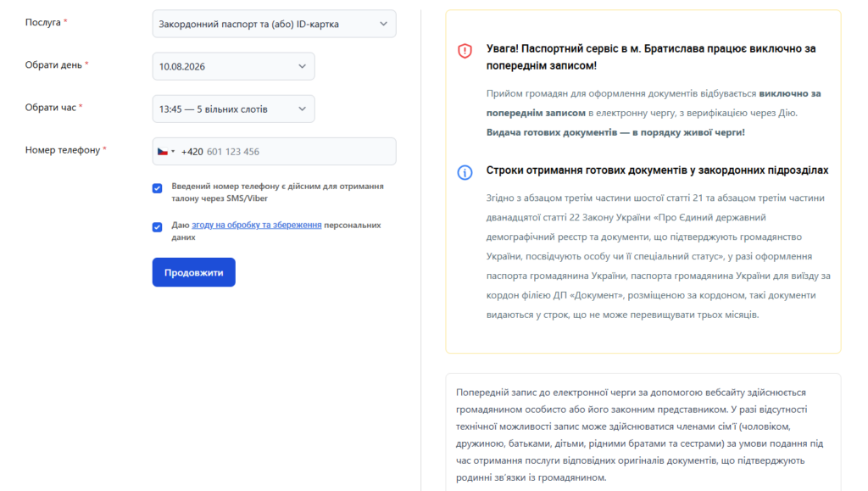Screen dimensions: 868x491
Task: Click the Продовжити button
Action: pyautogui.click(x=194, y=272)
